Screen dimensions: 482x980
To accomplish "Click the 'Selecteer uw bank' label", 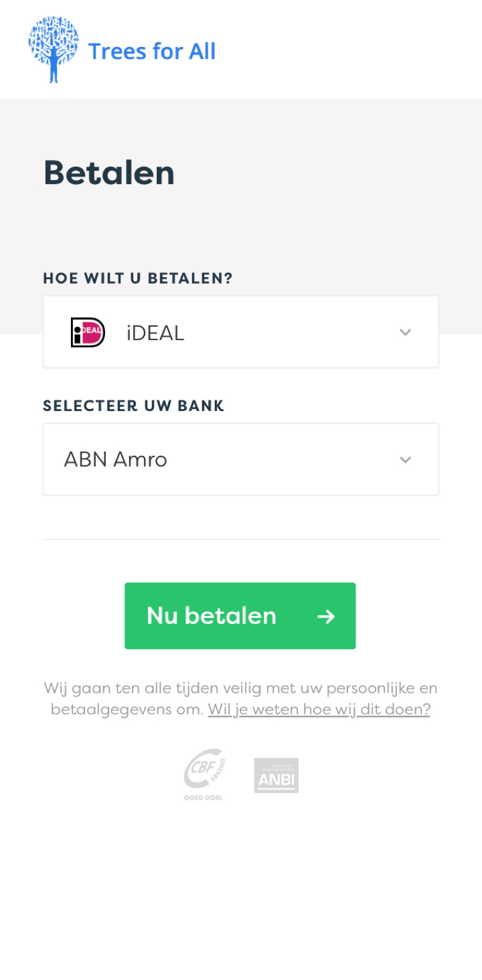I will tap(134, 406).
